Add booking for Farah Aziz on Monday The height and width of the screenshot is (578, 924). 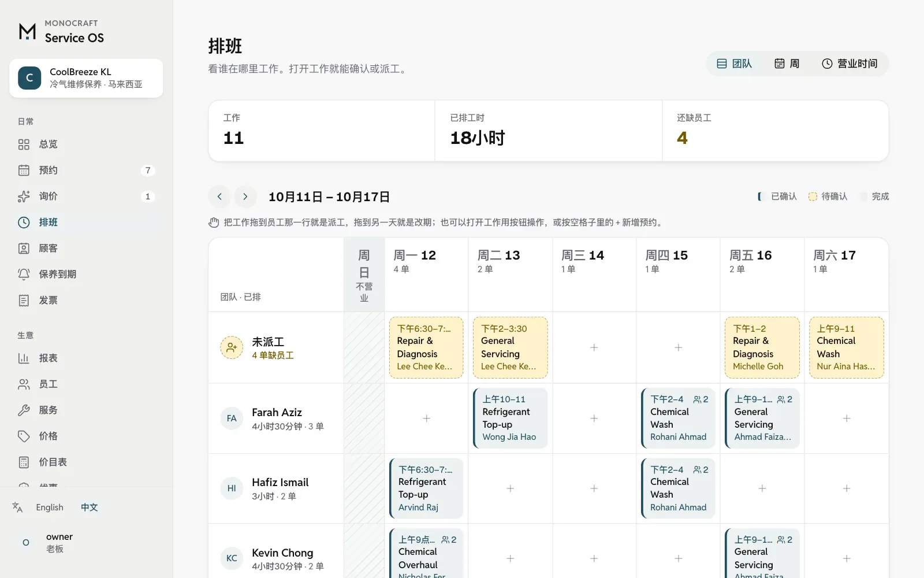[x=426, y=418]
